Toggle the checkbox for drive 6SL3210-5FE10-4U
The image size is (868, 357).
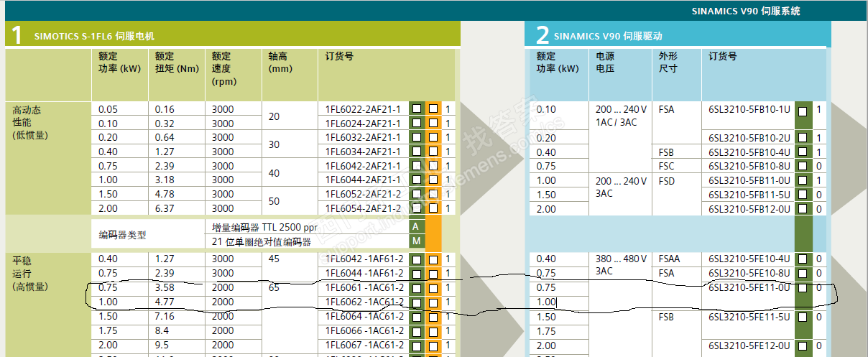(803, 259)
